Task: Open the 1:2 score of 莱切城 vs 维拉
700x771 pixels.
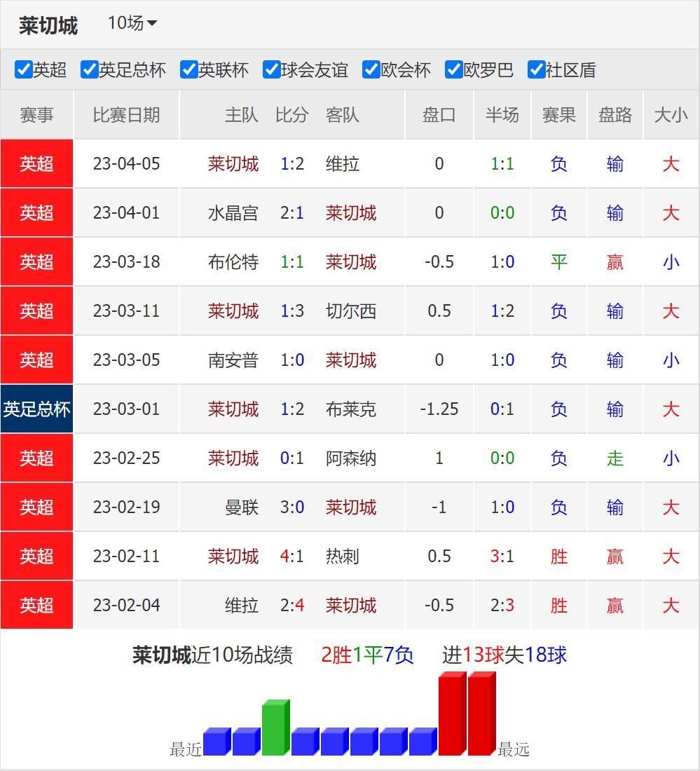Action: click(291, 164)
